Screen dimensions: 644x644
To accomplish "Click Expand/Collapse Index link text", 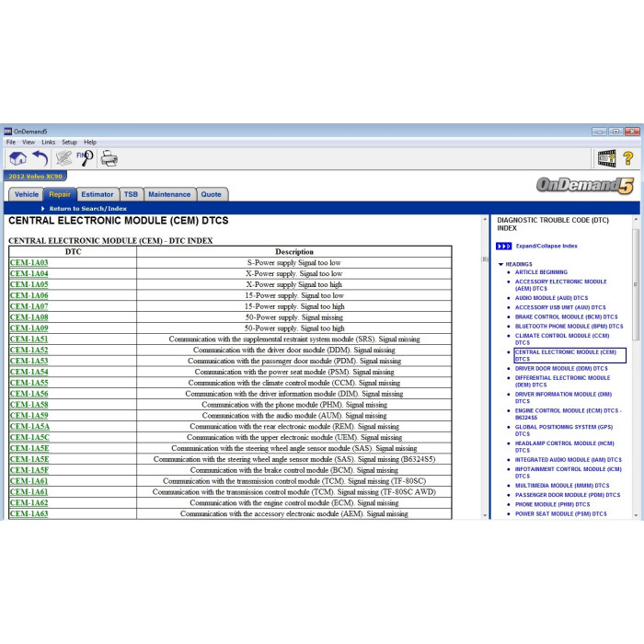I will click(x=546, y=246).
